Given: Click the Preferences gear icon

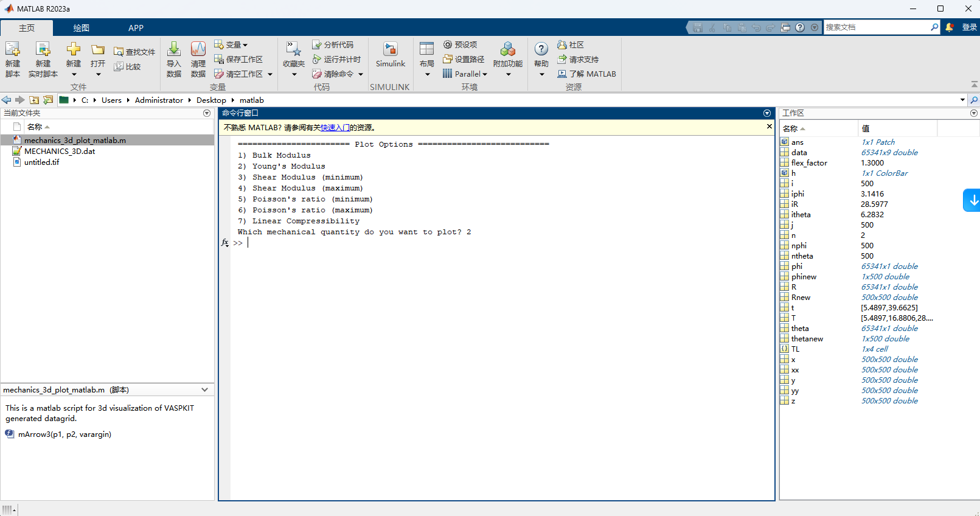Looking at the screenshot, I should pos(448,45).
